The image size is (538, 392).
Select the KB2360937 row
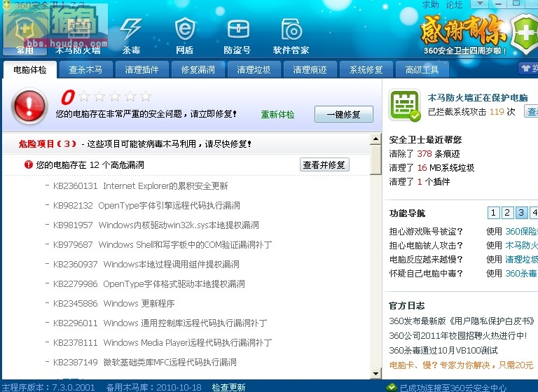click(142, 264)
